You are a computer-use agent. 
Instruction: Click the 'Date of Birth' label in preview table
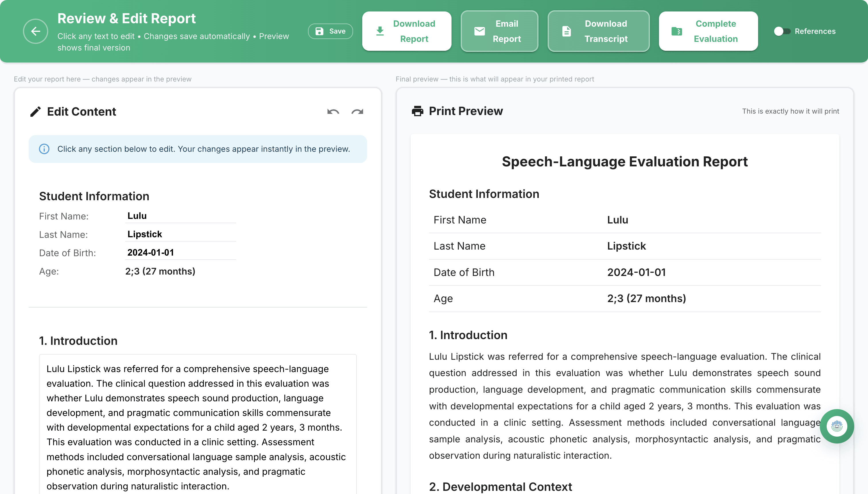point(464,272)
